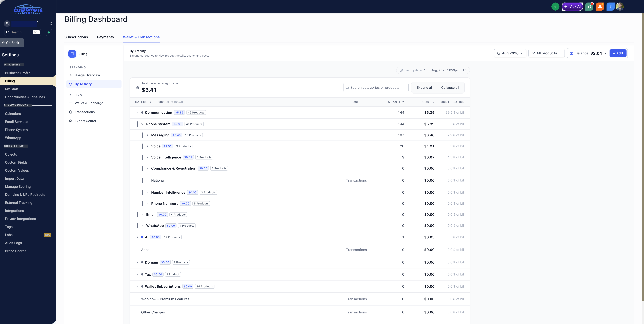The width and height of the screenshot is (644, 324).
Task: Collapse the Communication category row
Action: (x=137, y=113)
